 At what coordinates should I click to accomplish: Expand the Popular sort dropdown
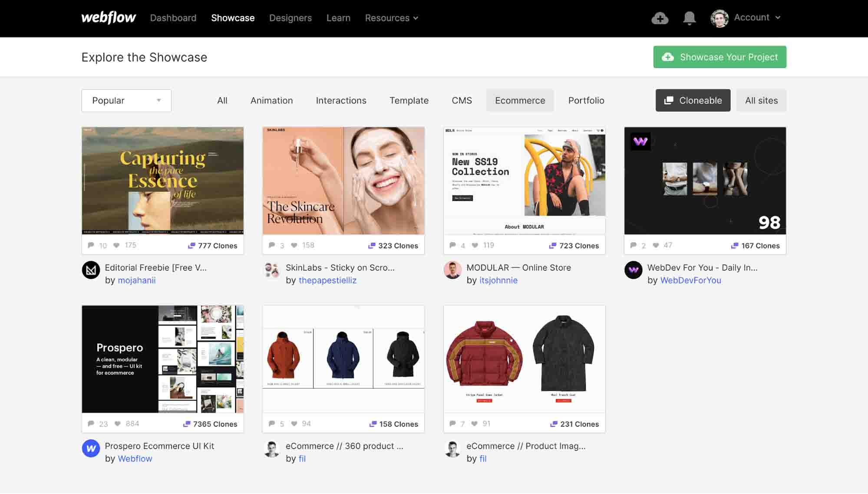coord(126,99)
